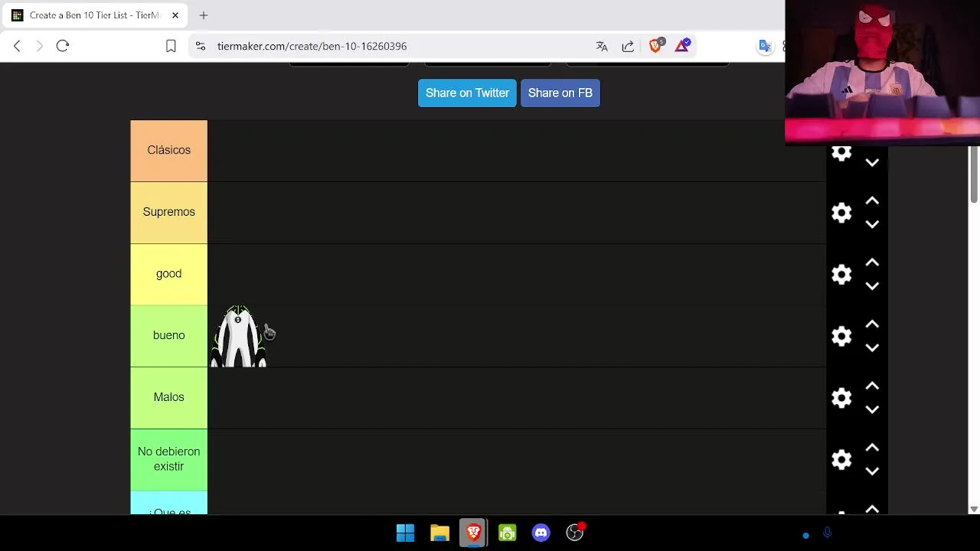Select the bueno tier label
Image resolution: width=980 pixels, height=551 pixels.
(x=168, y=335)
